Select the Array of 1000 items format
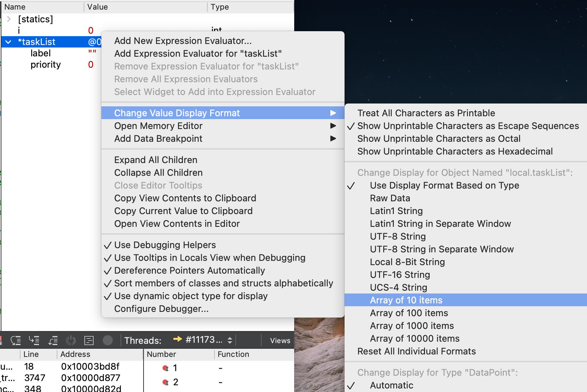 (x=412, y=325)
